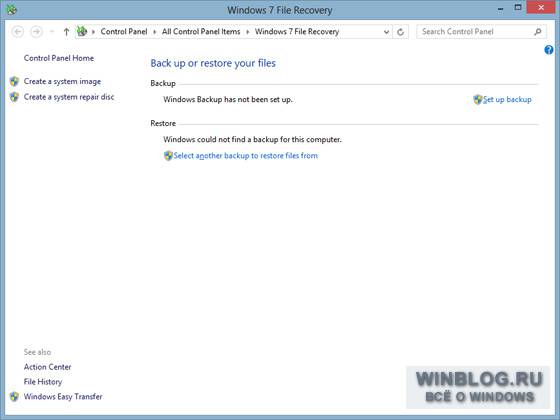560x420 pixels.
Task: Click the Control Panel icon in address bar
Action: [x=82, y=31]
